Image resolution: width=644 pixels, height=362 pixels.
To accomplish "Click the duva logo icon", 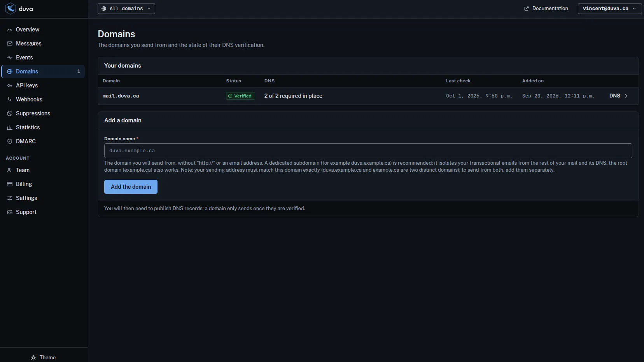I will coord(10,9).
